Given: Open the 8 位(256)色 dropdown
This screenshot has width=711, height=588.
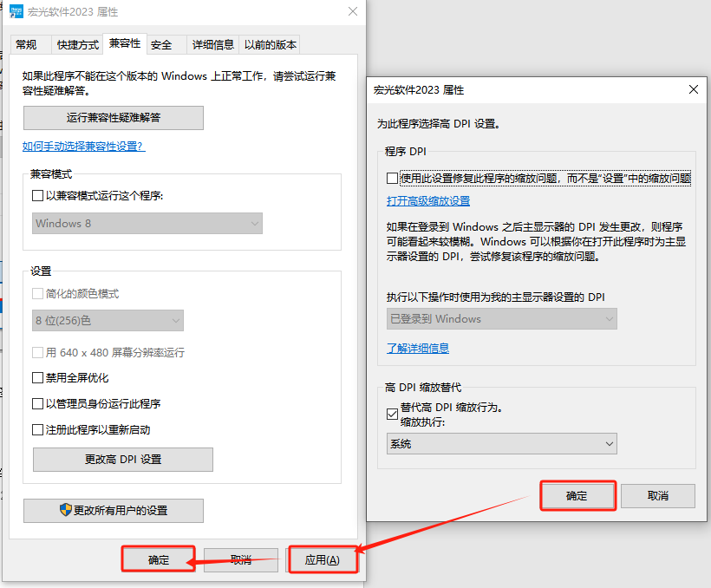Looking at the screenshot, I should pos(108,320).
